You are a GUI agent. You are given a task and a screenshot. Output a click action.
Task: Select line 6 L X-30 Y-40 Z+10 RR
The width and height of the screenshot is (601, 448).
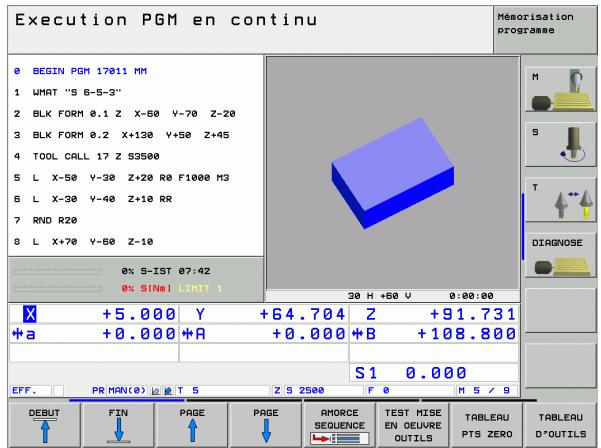[x=93, y=199]
